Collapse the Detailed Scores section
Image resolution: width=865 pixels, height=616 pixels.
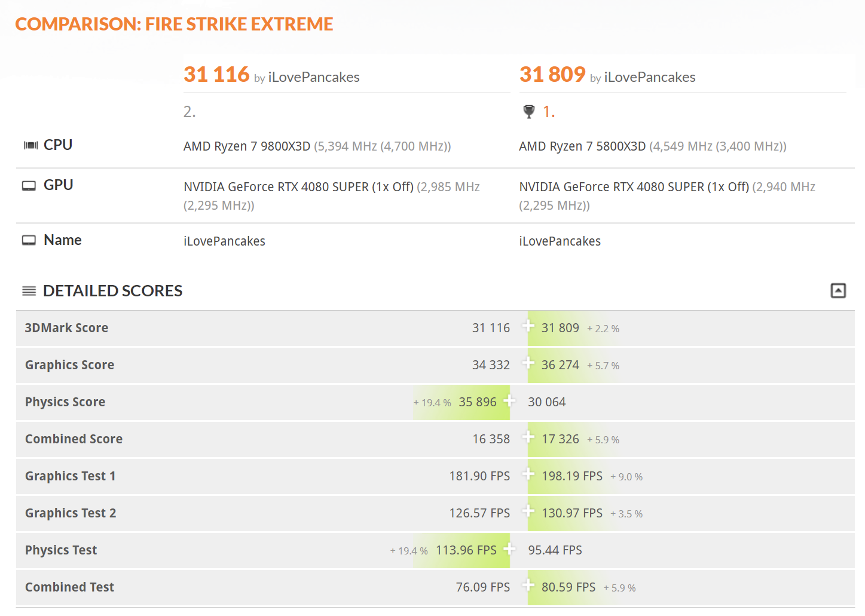coord(838,291)
